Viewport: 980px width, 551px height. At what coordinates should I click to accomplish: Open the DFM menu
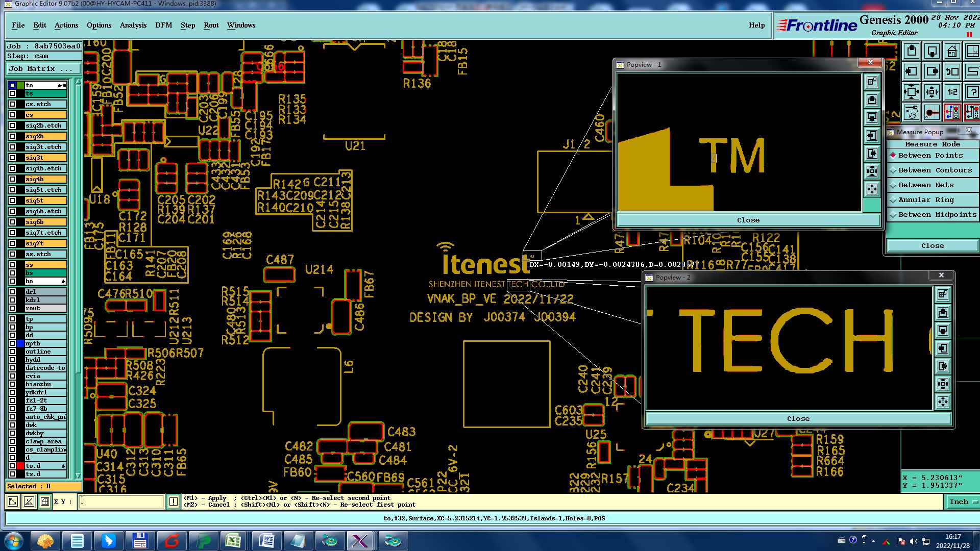coord(163,26)
